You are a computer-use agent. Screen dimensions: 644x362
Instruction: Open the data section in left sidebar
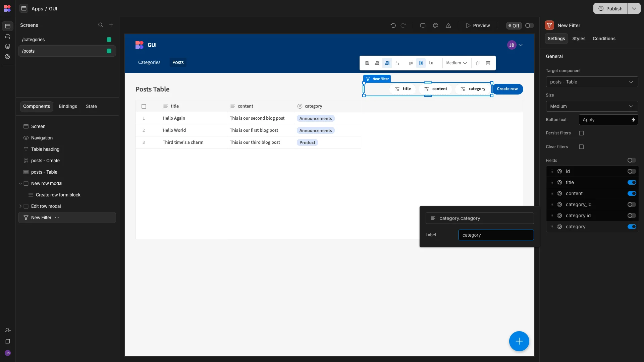click(8, 46)
